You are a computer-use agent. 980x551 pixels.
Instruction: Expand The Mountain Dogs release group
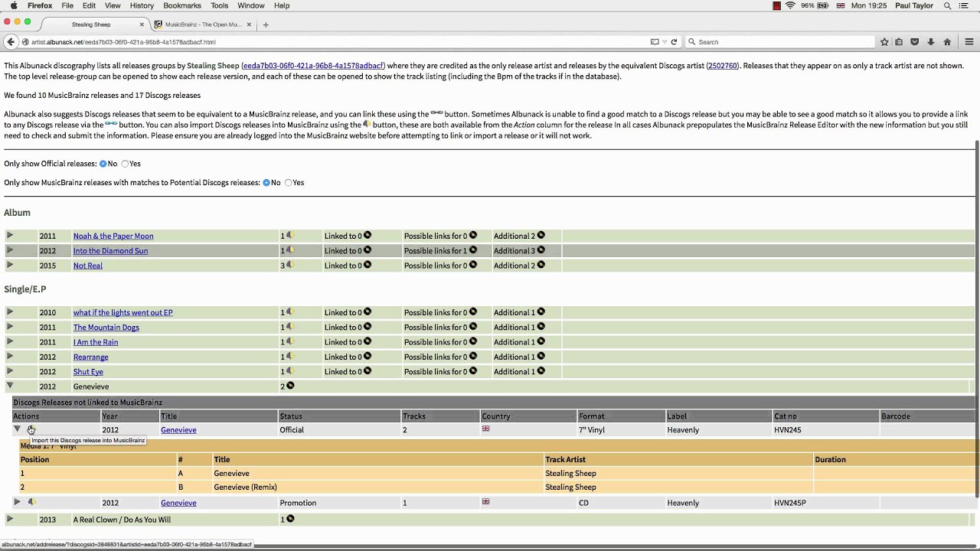point(10,326)
